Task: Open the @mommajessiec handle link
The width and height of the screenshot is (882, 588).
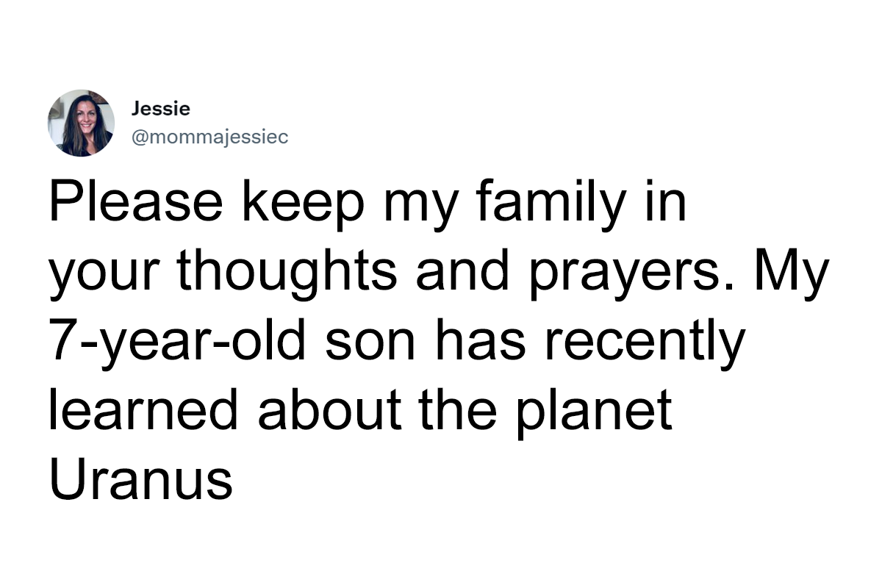Action: (209, 137)
